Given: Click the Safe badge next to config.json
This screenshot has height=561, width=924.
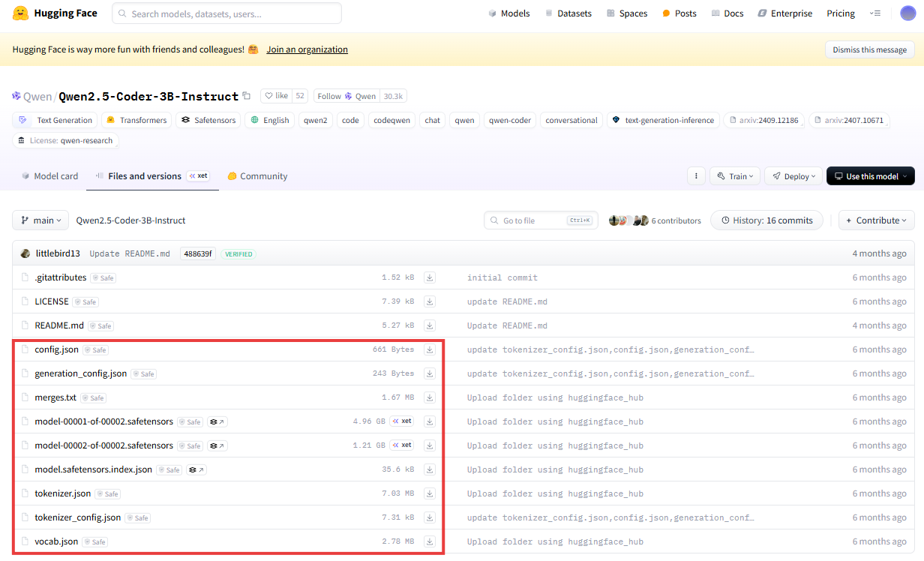Looking at the screenshot, I should click(96, 350).
